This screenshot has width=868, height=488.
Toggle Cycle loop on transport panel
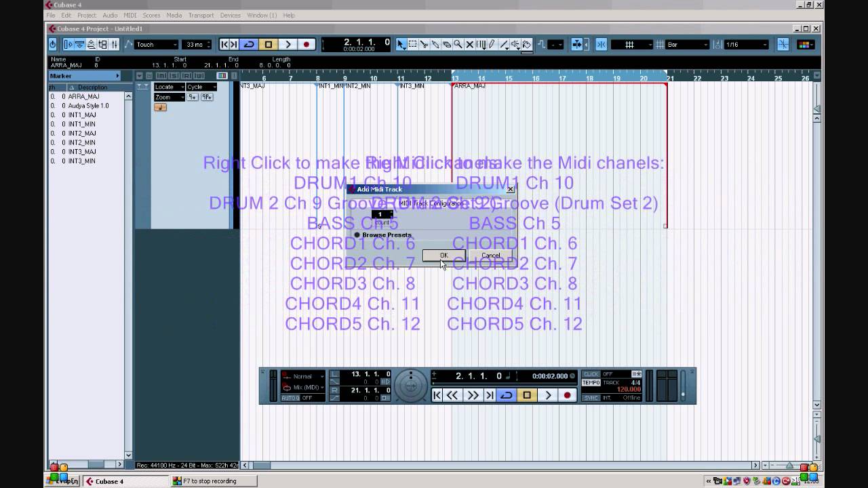(x=507, y=395)
